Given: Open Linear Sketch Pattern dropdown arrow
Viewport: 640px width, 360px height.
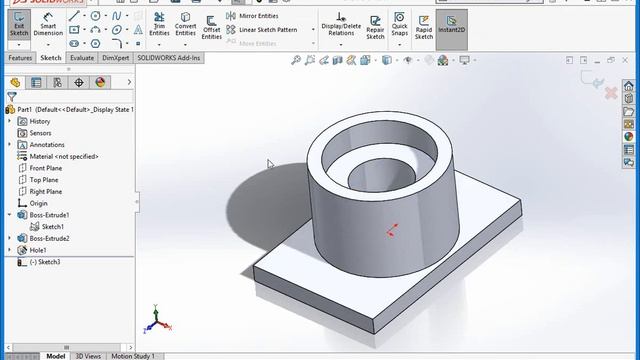Looking at the screenshot, I should [x=313, y=30].
